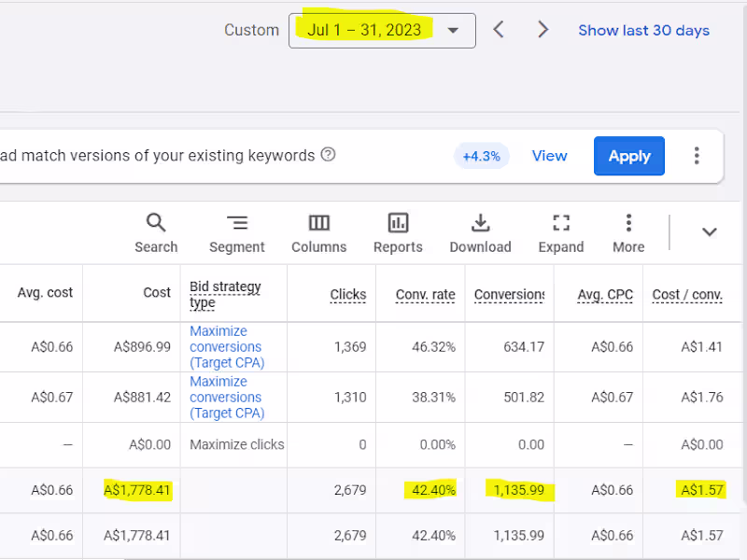Screen dimensions: 747x560
Task: Collapse the panel with the chevron arrow
Action: coord(710,231)
